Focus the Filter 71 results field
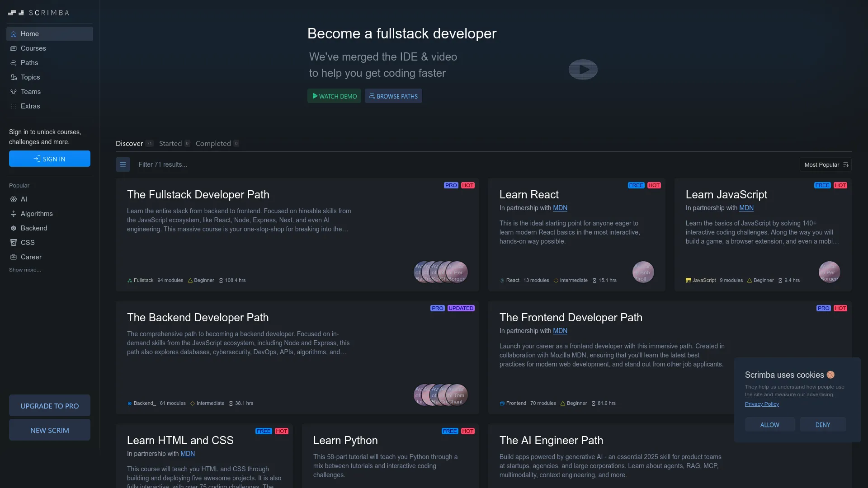This screenshot has width=868, height=488. tap(466, 164)
